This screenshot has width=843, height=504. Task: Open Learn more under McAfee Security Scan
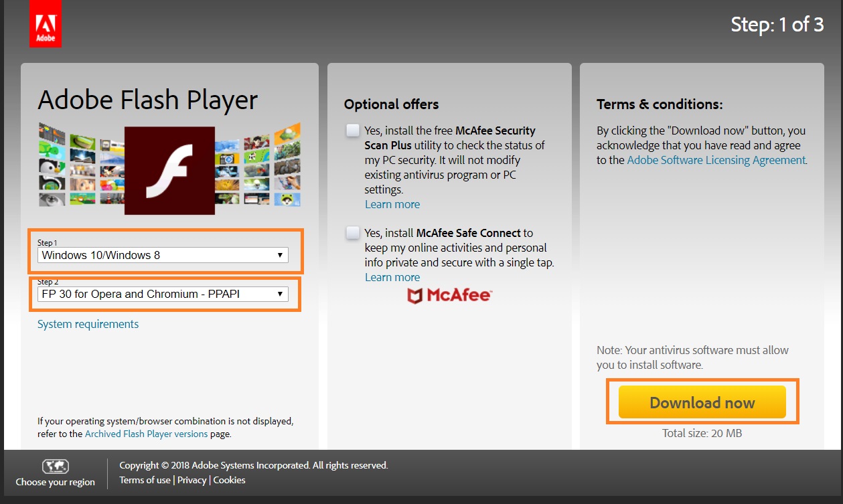coord(392,204)
